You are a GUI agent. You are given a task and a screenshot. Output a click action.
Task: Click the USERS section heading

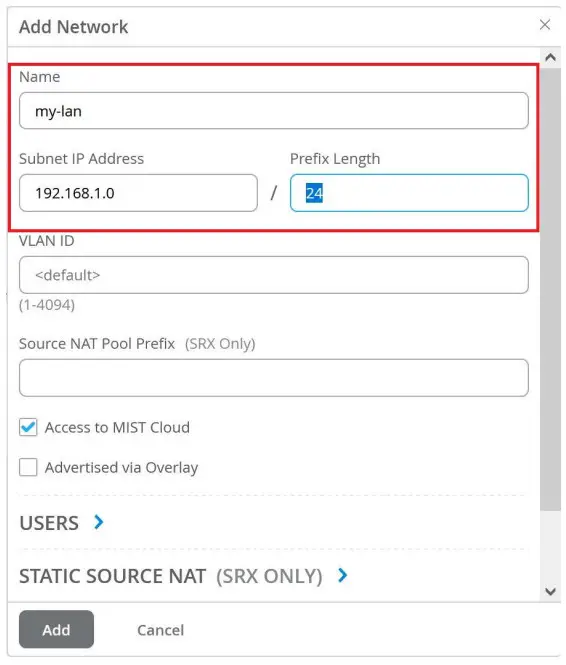49,523
